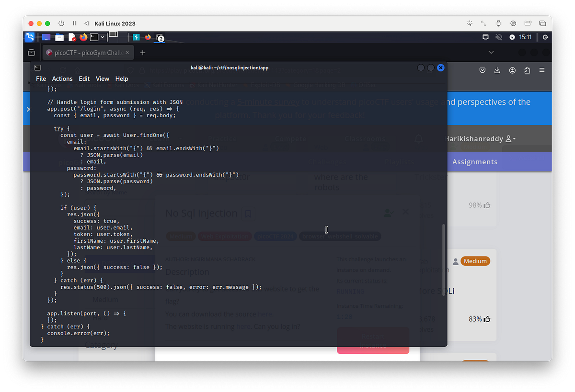575x392 pixels.
Task: Open a terminal from the panel launcher
Action: click(93, 37)
